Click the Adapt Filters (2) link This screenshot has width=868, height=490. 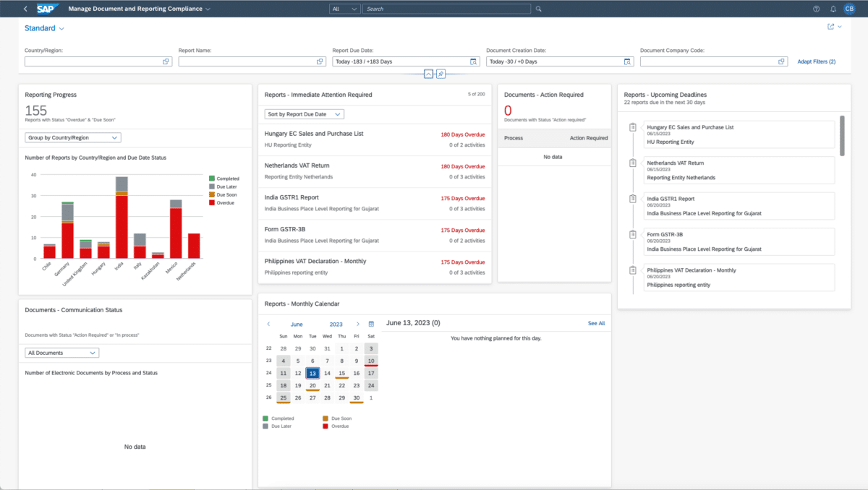pos(816,61)
